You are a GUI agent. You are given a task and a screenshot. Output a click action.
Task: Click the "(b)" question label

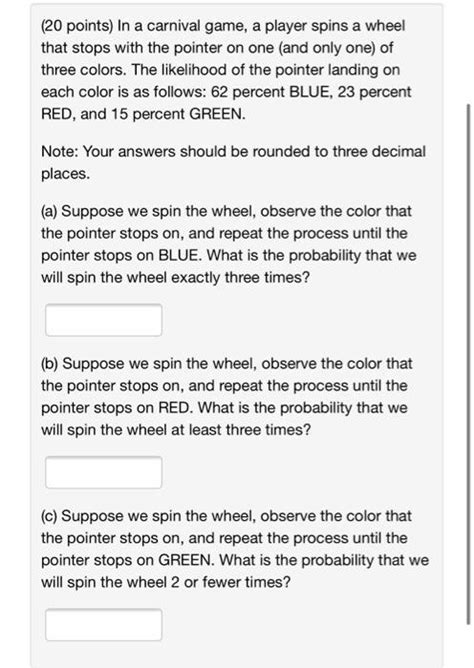tap(50, 364)
